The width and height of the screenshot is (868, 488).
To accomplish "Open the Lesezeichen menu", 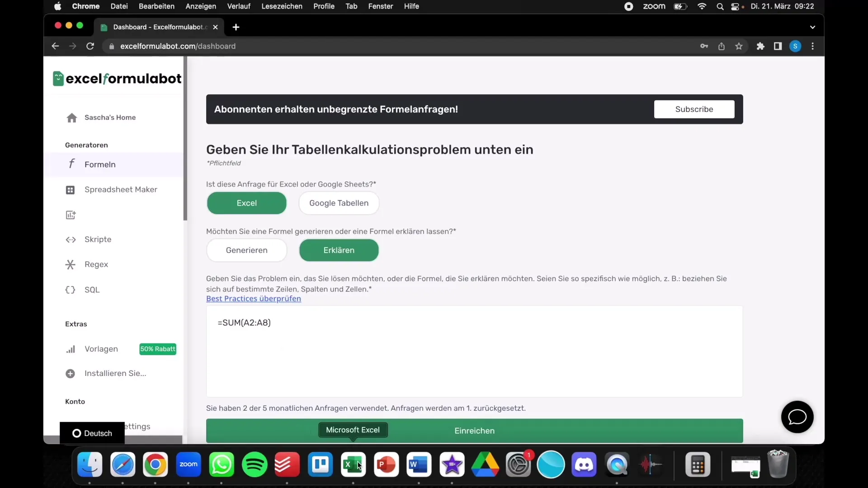I will pos(282,6).
